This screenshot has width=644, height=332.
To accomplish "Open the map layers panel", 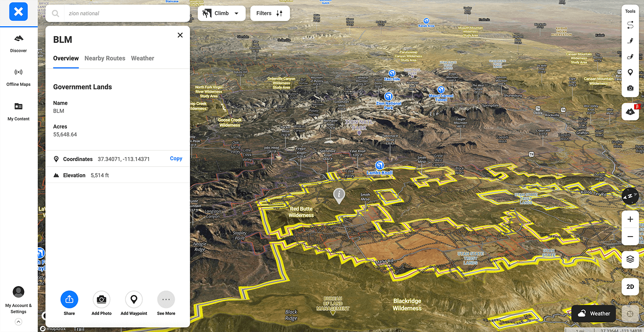I will pyautogui.click(x=630, y=259).
